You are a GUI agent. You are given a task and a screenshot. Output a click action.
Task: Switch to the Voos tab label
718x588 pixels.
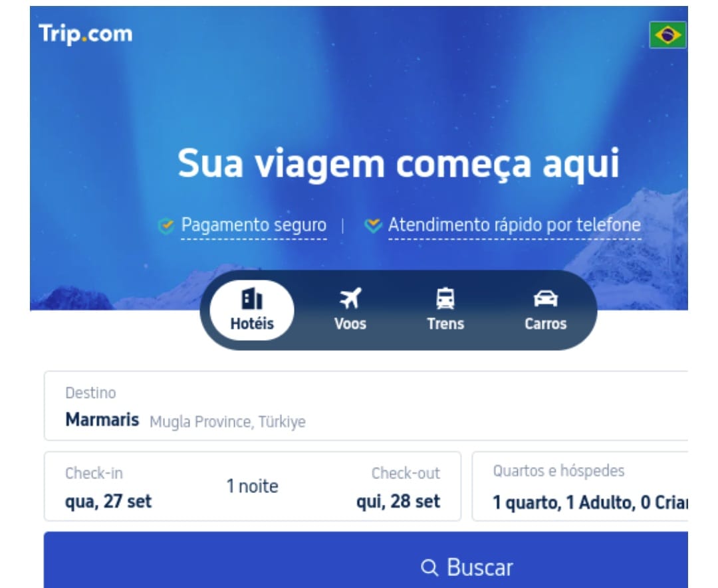[x=350, y=324]
